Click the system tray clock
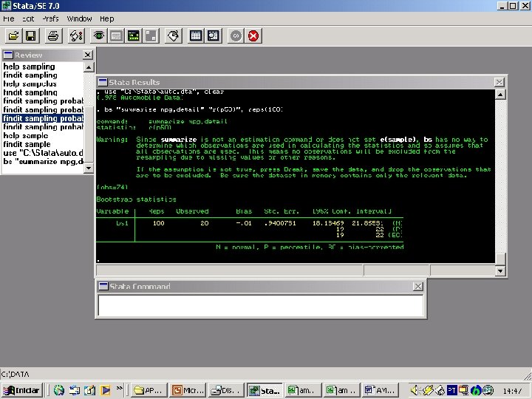This screenshot has height=399, width=532. pyautogui.click(x=512, y=391)
